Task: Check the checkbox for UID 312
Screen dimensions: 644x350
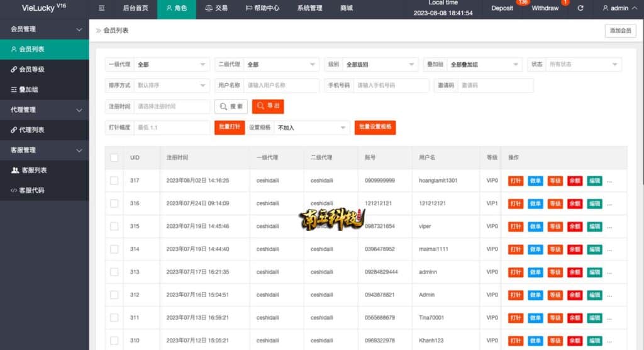Action: coord(114,295)
